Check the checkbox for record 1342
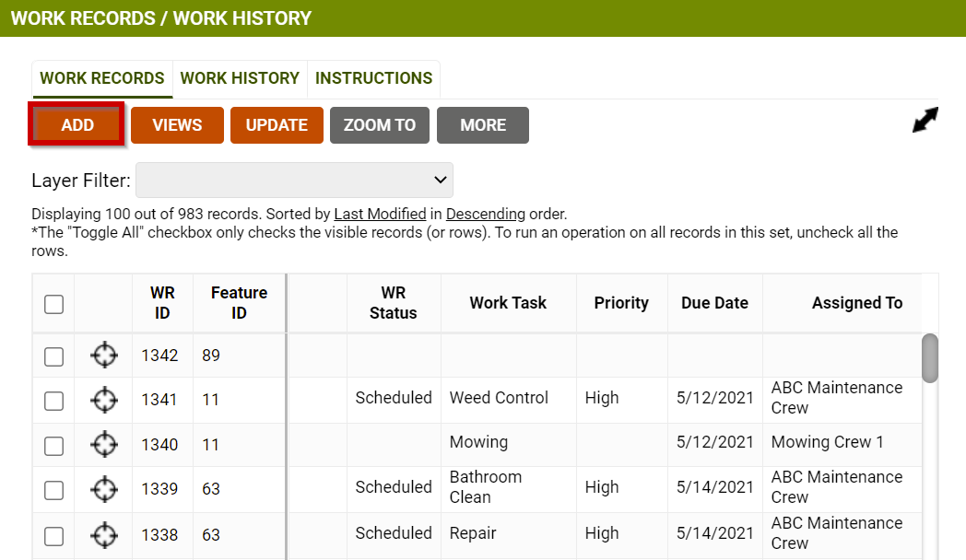This screenshot has height=560, width=966. click(x=53, y=355)
